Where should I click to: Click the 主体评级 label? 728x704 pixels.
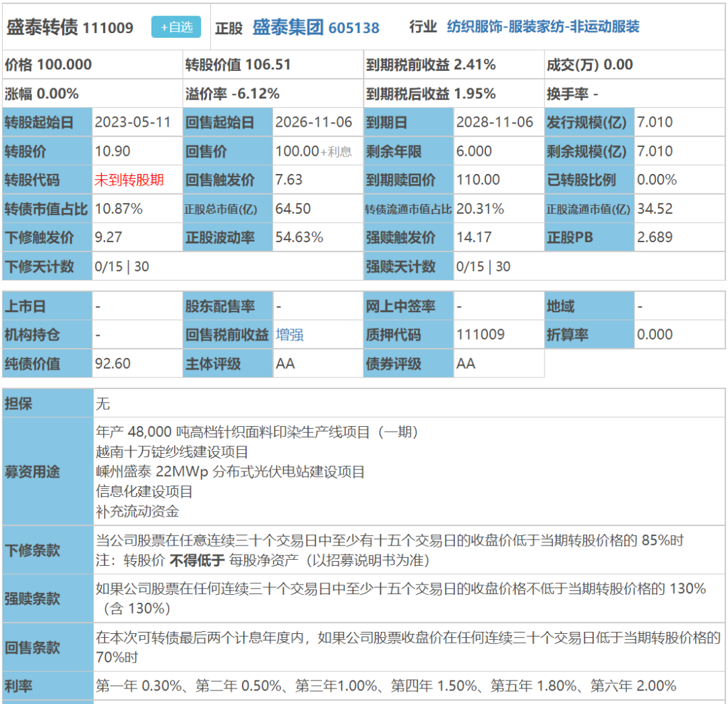pyautogui.click(x=213, y=363)
